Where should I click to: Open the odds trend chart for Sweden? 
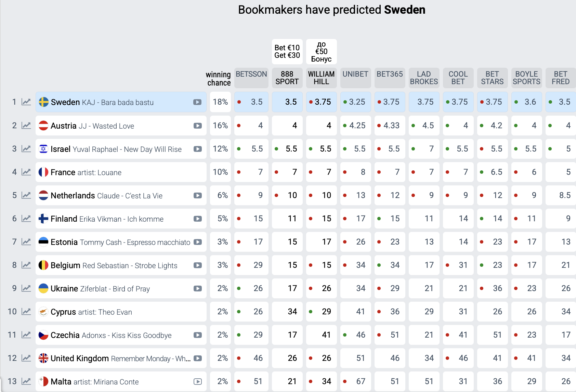tap(26, 102)
